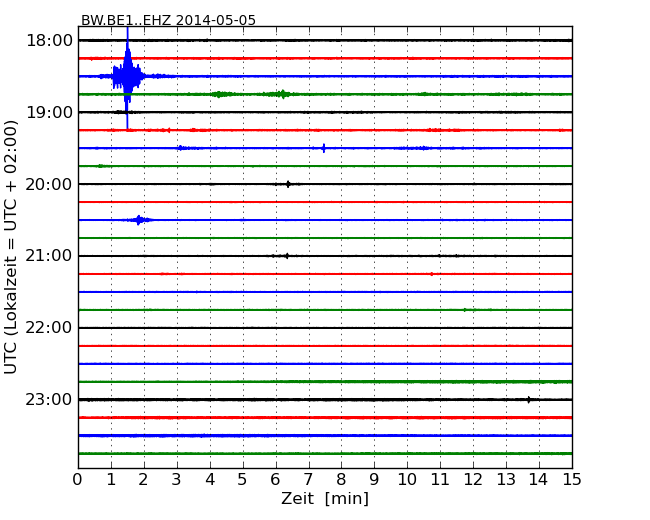The image size is (650, 520).
Task: Click the black spike on the 20:00 trace
Action: pyautogui.click(x=288, y=184)
